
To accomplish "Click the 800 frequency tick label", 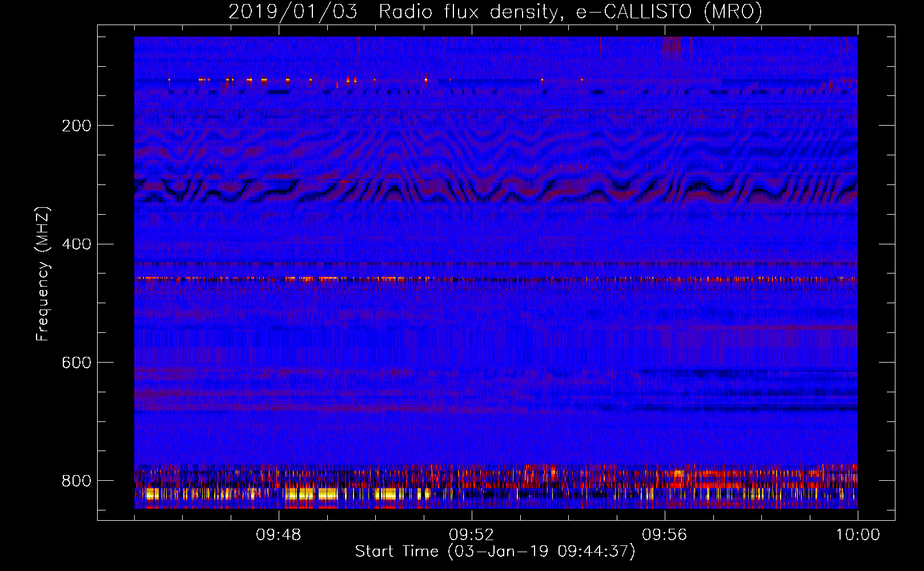I will pos(77,481).
